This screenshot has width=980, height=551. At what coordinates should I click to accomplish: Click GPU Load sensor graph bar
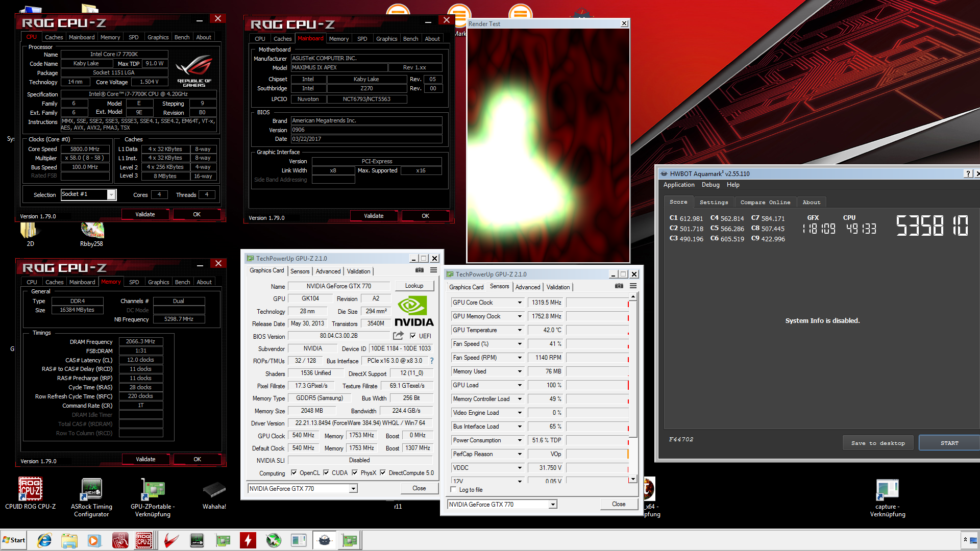(597, 385)
